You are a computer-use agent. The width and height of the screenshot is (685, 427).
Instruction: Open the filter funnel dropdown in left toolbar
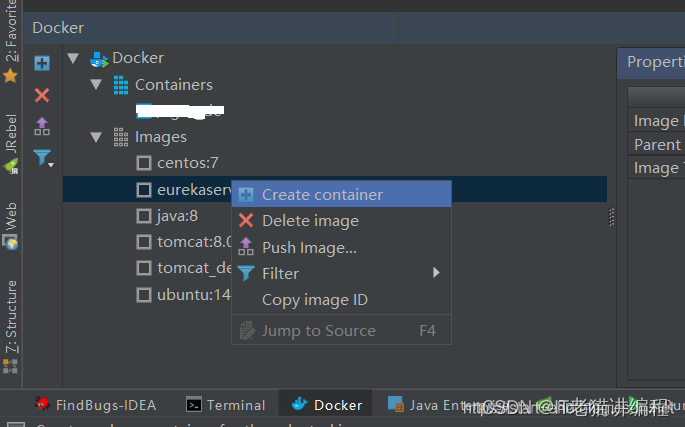[43, 157]
